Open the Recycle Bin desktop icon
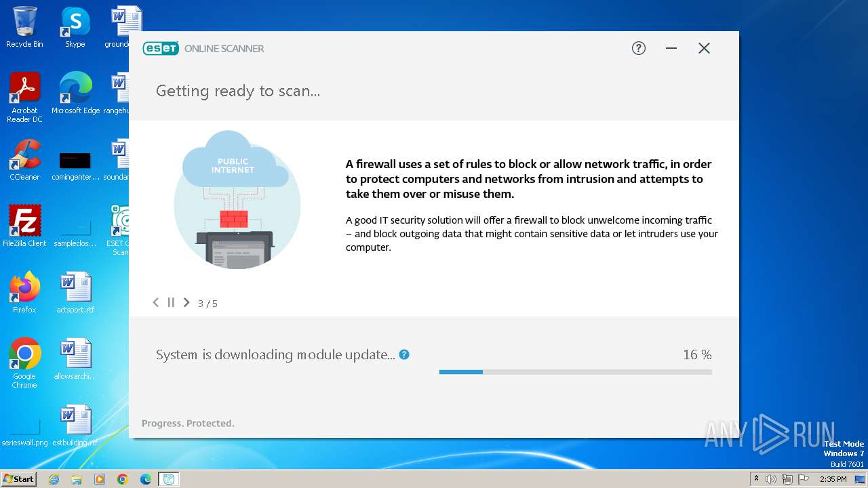The height and width of the screenshot is (488, 868). 24,27
